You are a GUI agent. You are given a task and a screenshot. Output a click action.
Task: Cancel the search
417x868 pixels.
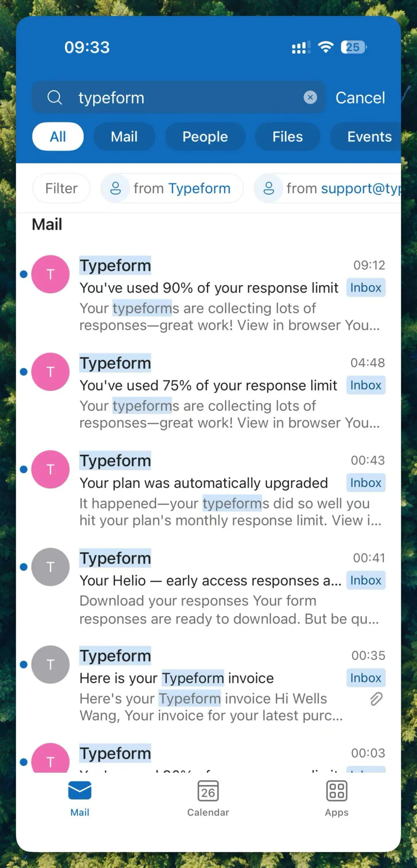click(360, 98)
